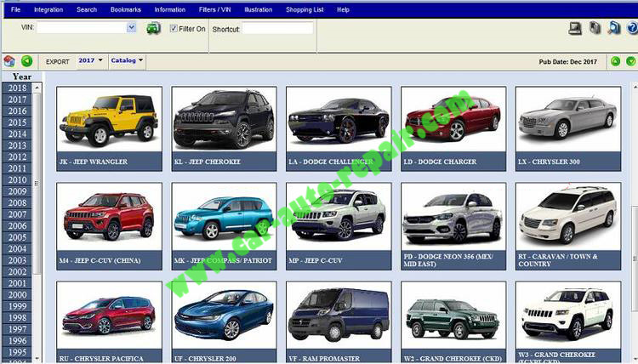Open the LX - Chrysler 300 catalog

coord(568,128)
